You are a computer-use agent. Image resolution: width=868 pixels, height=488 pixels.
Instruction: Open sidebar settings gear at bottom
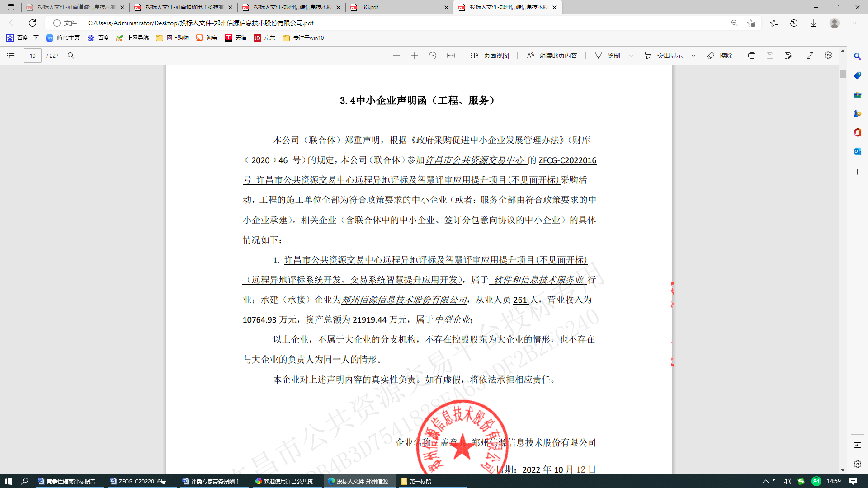(x=857, y=464)
